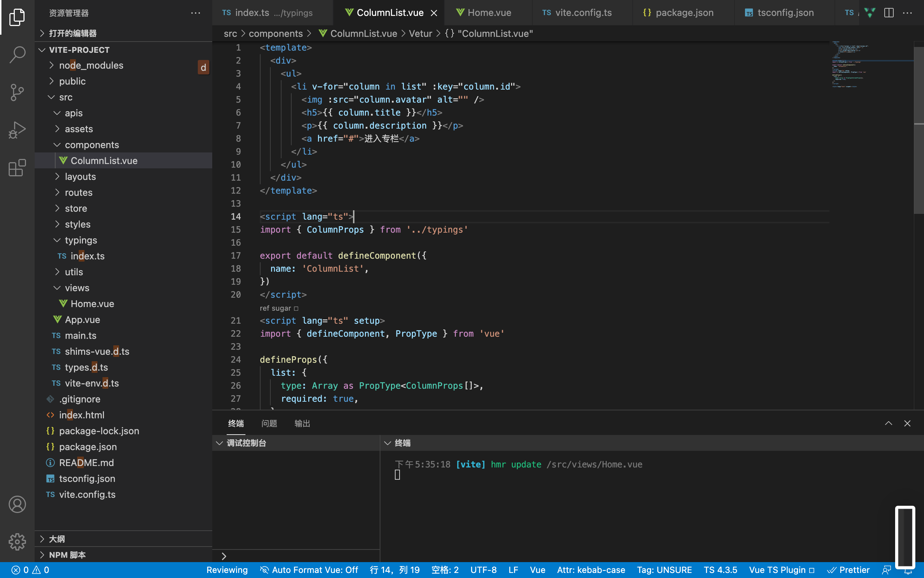Open the feedback icon in status bar

886,570
